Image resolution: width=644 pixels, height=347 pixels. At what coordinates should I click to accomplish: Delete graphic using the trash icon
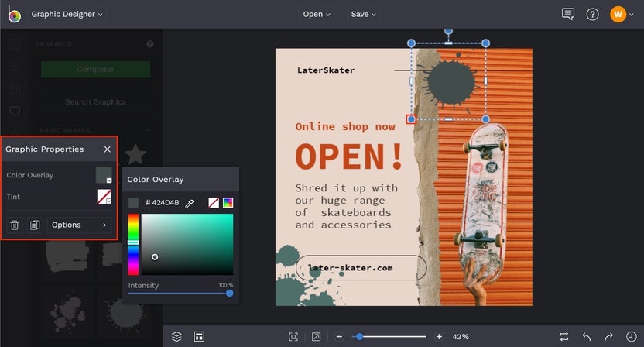(x=15, y=225)
